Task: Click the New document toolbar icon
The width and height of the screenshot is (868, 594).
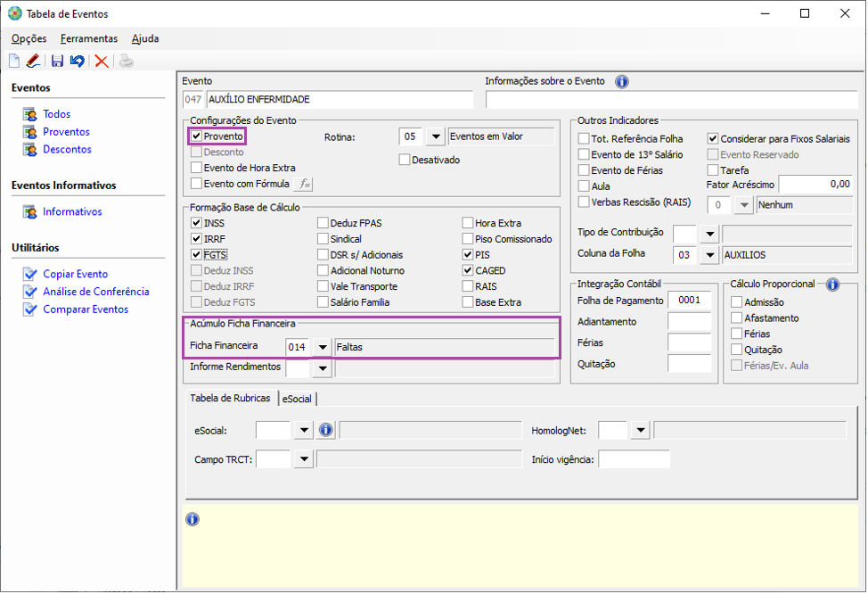Action: tap(14, 61)
